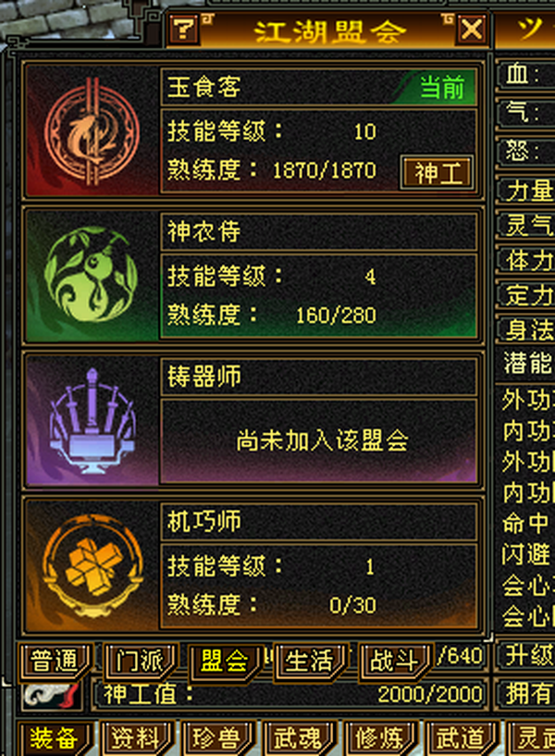Select the 修炼 tab

point(378,738)
